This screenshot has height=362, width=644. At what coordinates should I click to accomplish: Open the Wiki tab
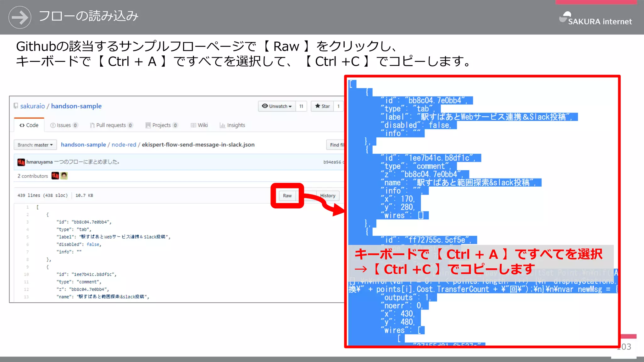click(199, 125)
